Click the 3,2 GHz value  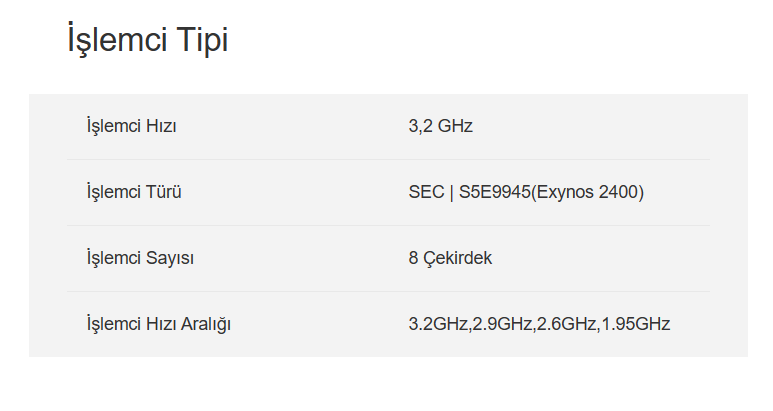(440, 126)
